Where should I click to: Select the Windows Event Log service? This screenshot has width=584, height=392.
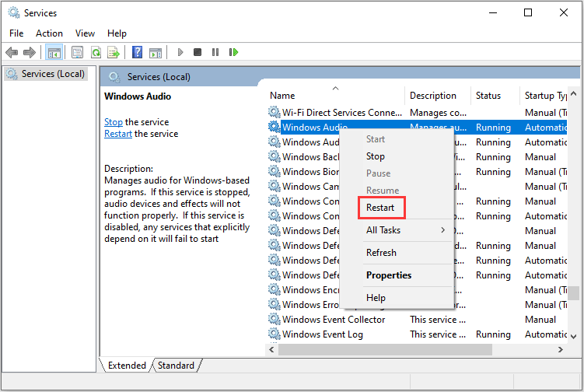pos(417,334)
